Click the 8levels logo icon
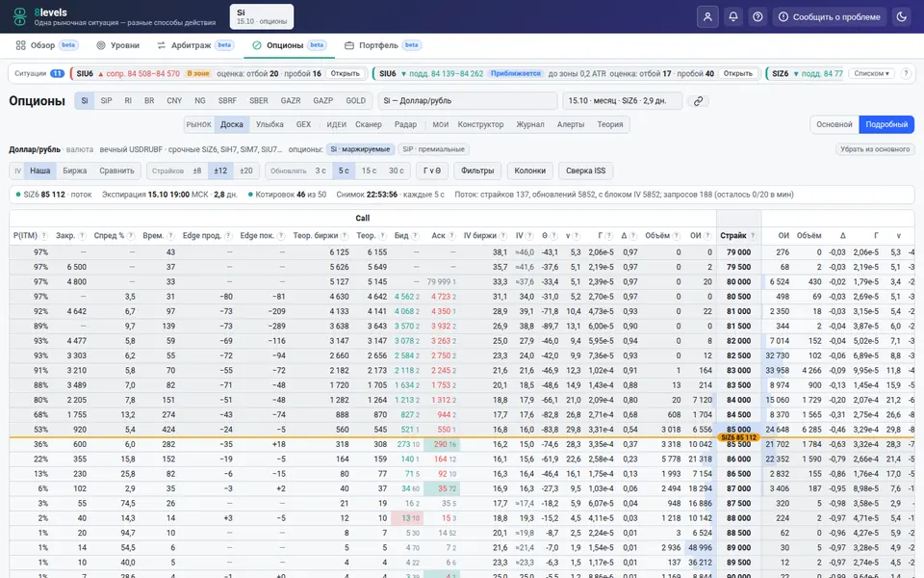The height and width of the screenshot is (578, 924). coord(19,16)
